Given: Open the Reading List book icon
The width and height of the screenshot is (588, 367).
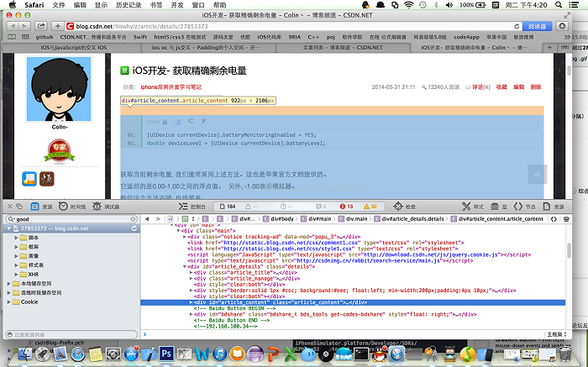Looking at the screenshot, I should (x=12, y=37).
